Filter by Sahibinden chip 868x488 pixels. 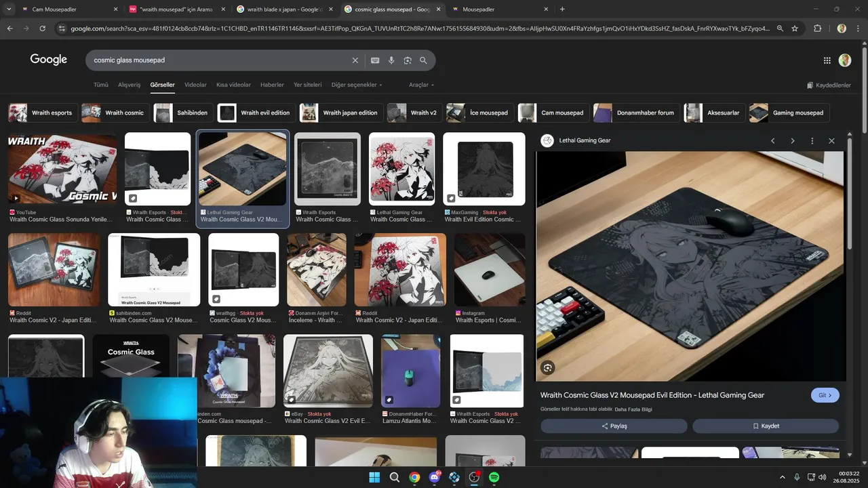(x=182, y=113)
